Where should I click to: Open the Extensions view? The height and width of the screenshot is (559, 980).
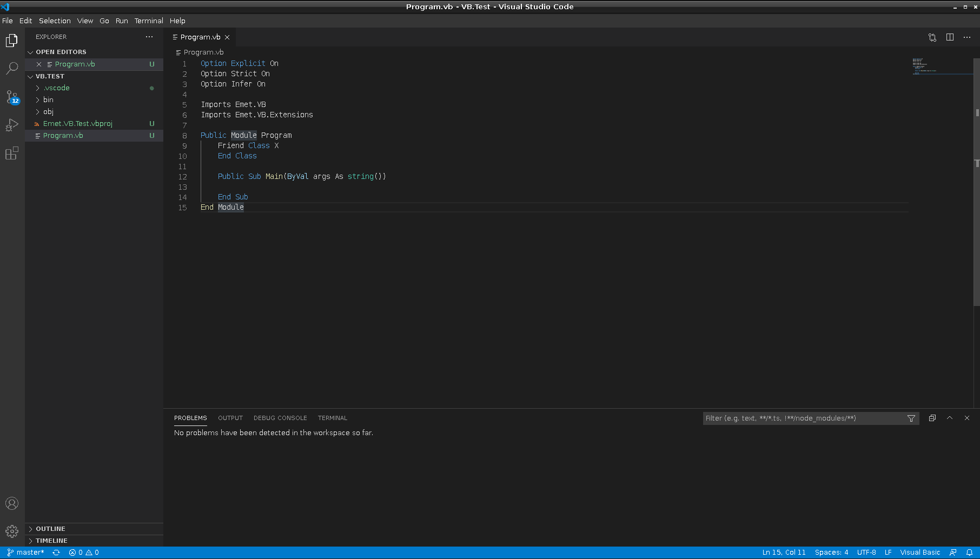click(12, 154)
